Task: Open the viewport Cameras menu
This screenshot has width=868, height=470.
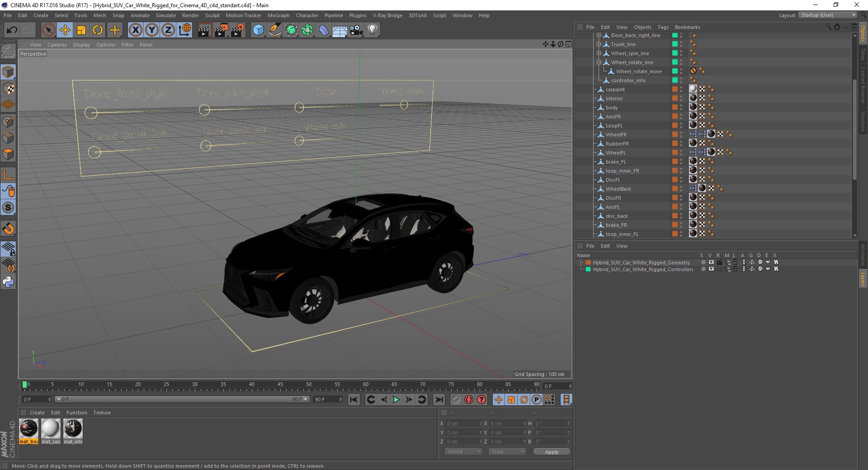Action: [x=57, y=45]
